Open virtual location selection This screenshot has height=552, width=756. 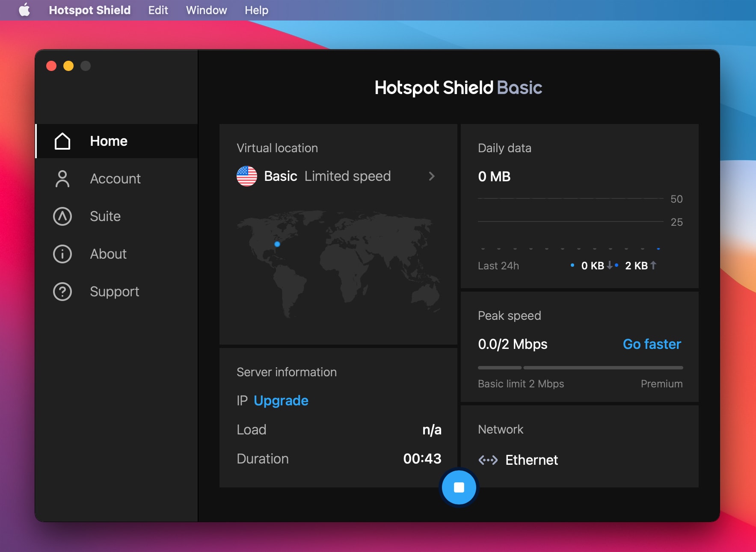click(x=338, y=176)
